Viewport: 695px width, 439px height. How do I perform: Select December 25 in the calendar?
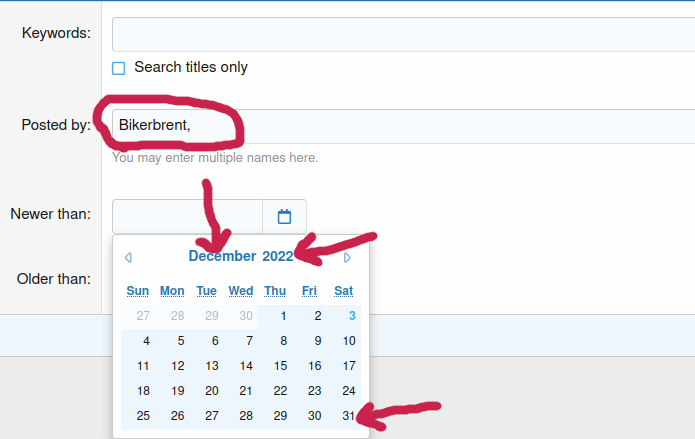point(143,416)
